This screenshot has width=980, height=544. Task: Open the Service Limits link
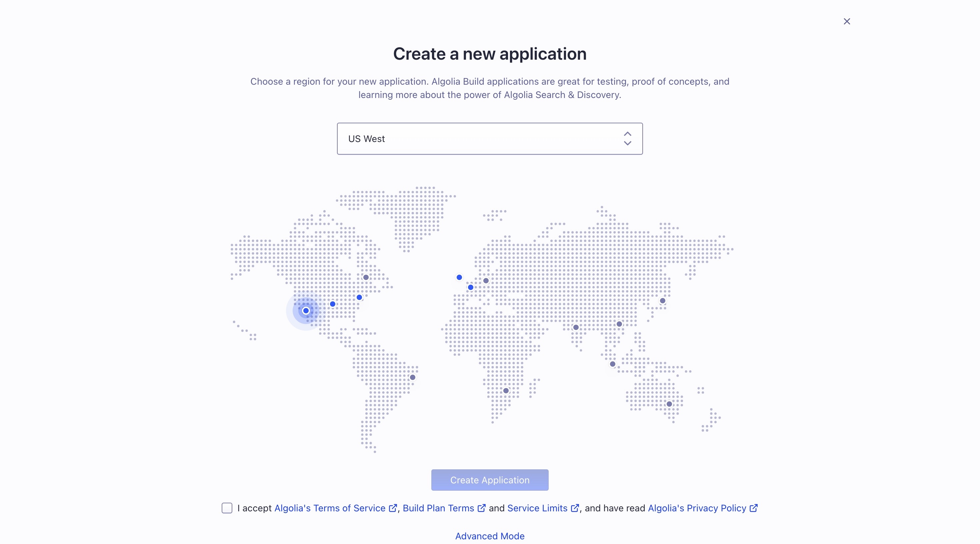click(x=543, y=508)
